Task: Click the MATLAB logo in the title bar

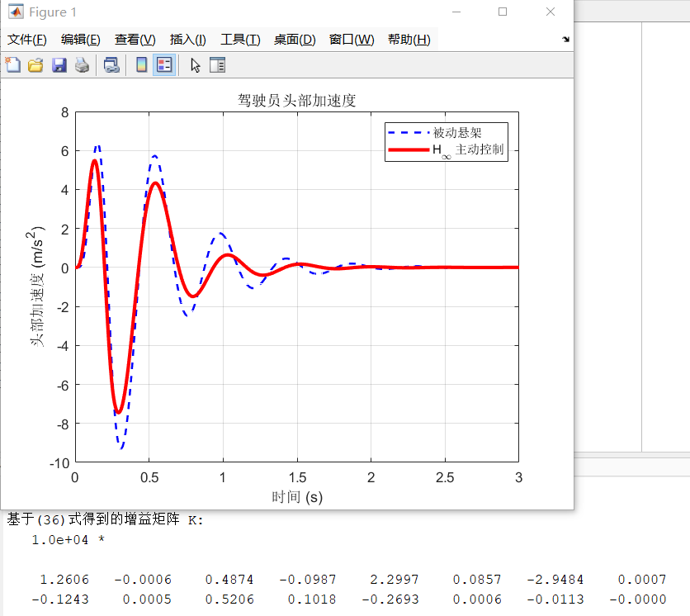Action: [16, 12]
